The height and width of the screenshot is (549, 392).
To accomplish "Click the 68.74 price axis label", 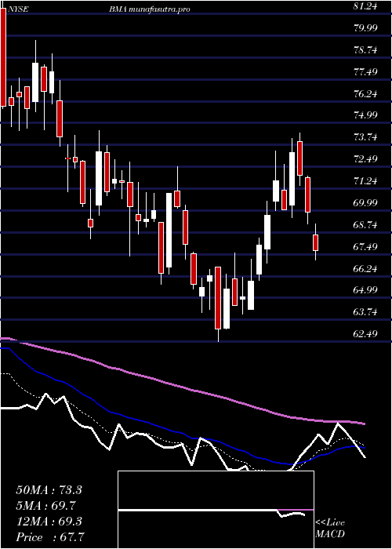I will (365, 225).
